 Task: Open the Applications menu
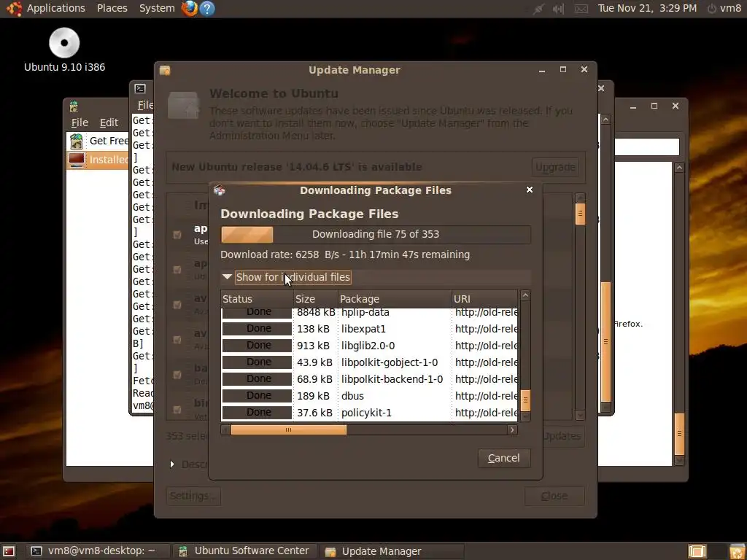click(55, 8)
